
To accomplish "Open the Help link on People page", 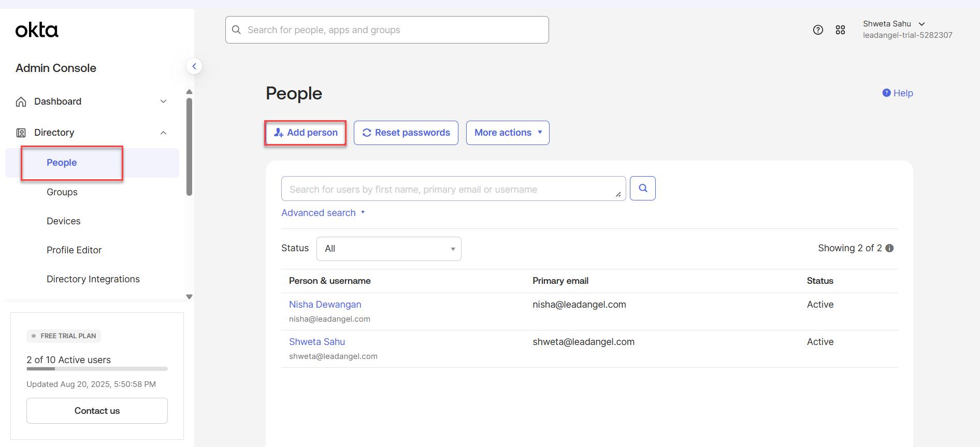I will [898, 93].
